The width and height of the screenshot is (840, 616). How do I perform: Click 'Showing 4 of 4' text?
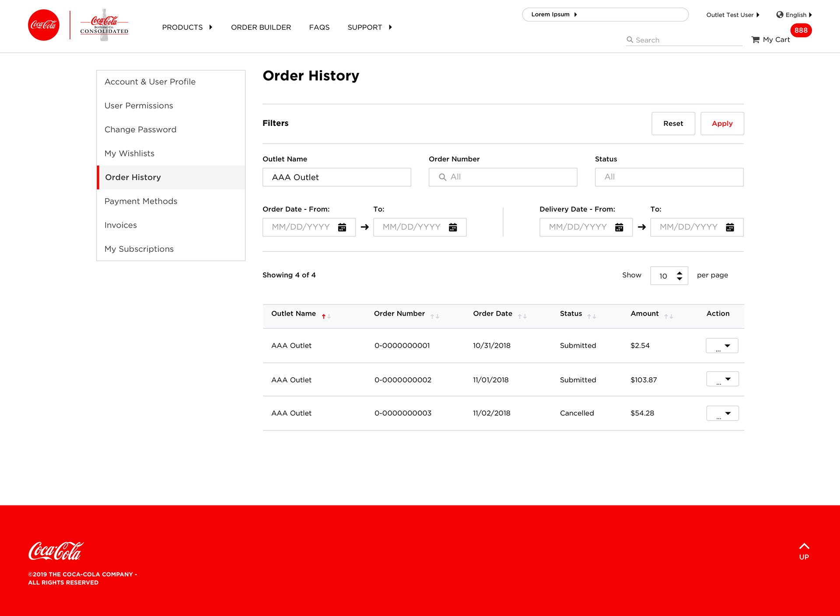pyautogui.click(x=289, y=275)
